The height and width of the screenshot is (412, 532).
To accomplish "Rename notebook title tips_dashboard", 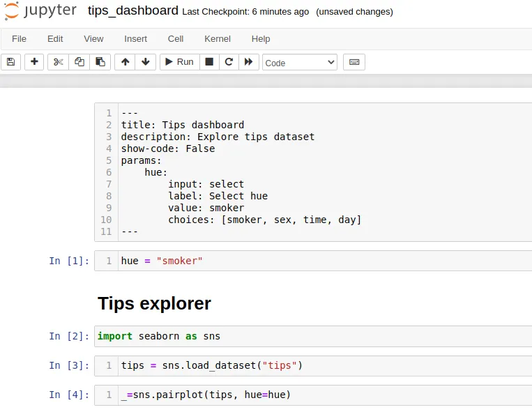I will [133, 11].
